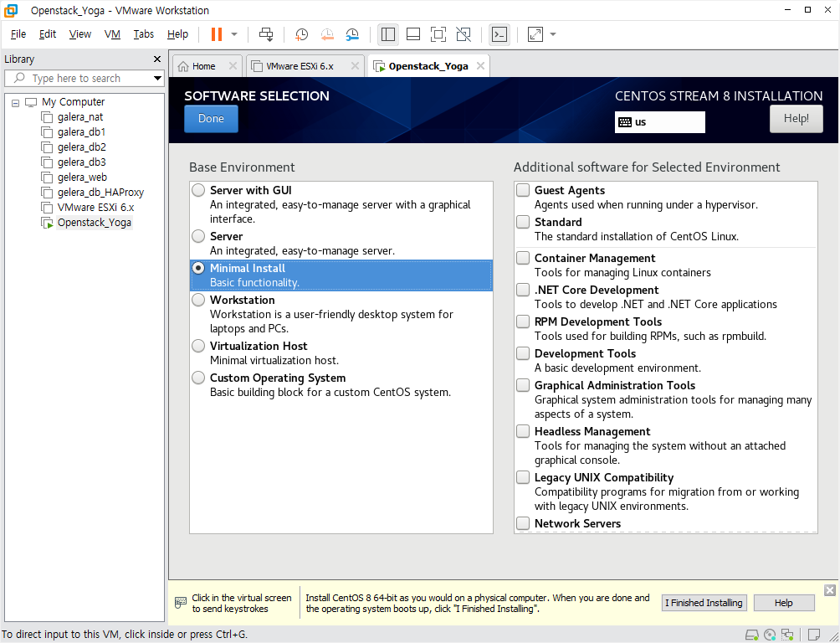840x643 pixels.
Task: Check the Container Management checkbox
Action: (523, 258)
